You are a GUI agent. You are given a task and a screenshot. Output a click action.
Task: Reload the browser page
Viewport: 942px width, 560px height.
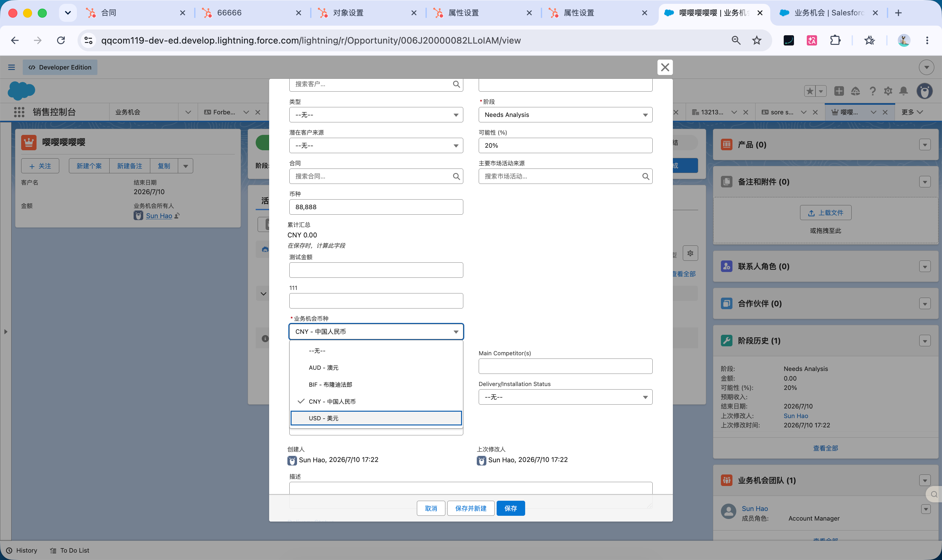(x=61, y=40)
